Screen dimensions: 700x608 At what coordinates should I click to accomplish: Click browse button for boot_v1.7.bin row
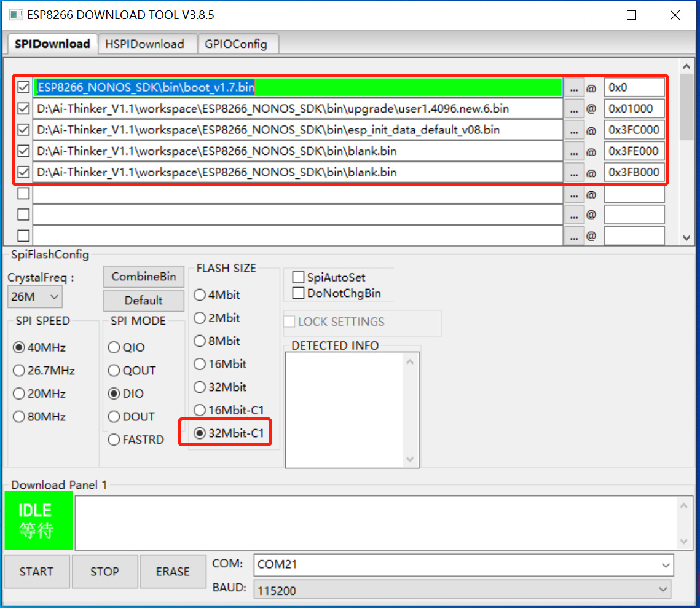coord(574,88)
